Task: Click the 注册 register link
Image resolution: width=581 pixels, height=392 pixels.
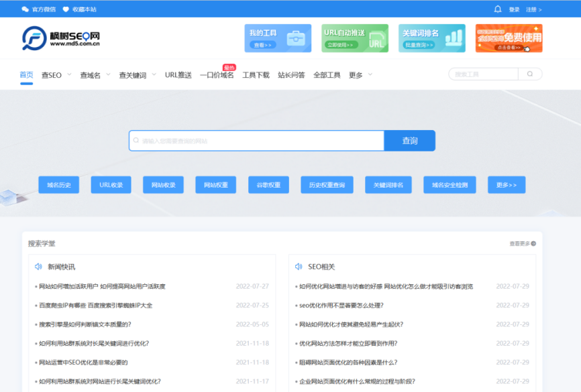Action: click(534, 9)
